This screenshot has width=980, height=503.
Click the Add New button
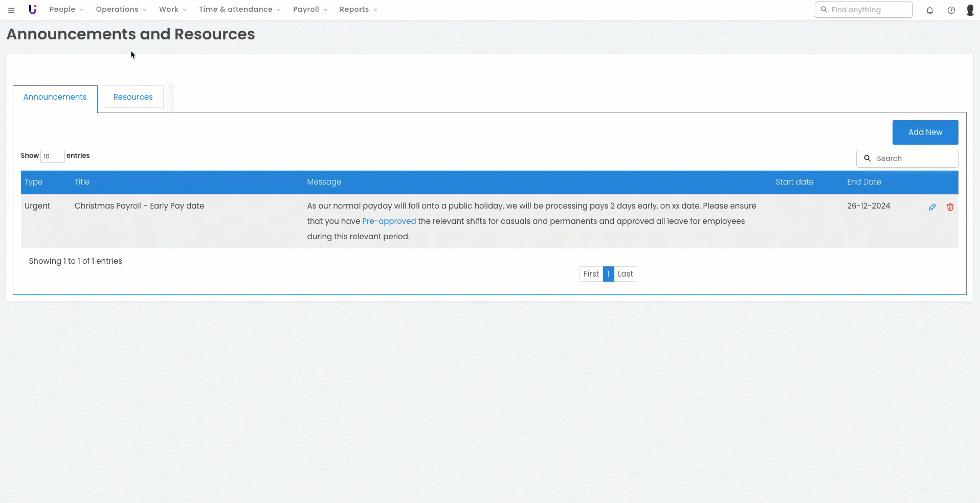[x=925, y=132]
